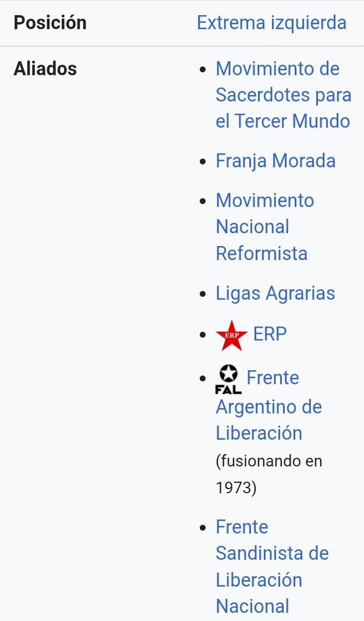Click the bullet before Movimiento de Sacerdotes

tap(203, 69)
